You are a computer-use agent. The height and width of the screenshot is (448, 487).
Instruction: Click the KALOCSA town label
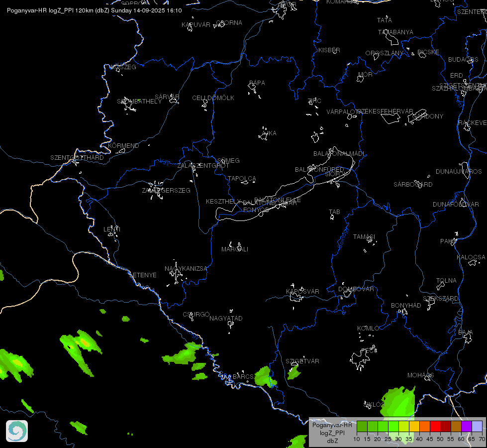(x=471, y=257)
